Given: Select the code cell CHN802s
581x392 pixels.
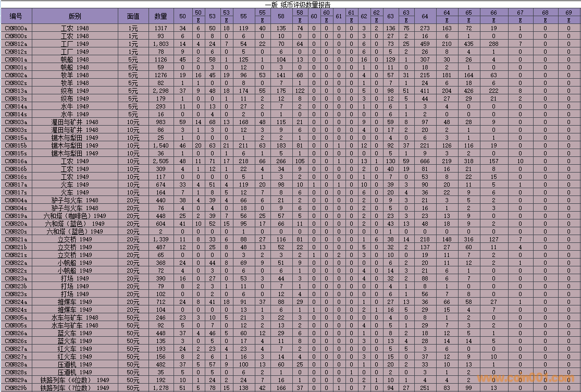Looking at the screenshot, I should pyautogui.click(x=16, y=83).
